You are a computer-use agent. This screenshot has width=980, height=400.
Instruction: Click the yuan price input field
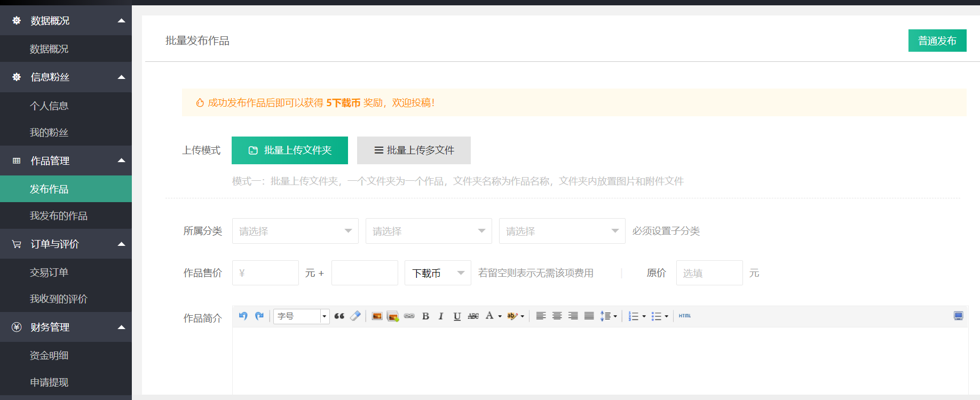coord(265,273)
